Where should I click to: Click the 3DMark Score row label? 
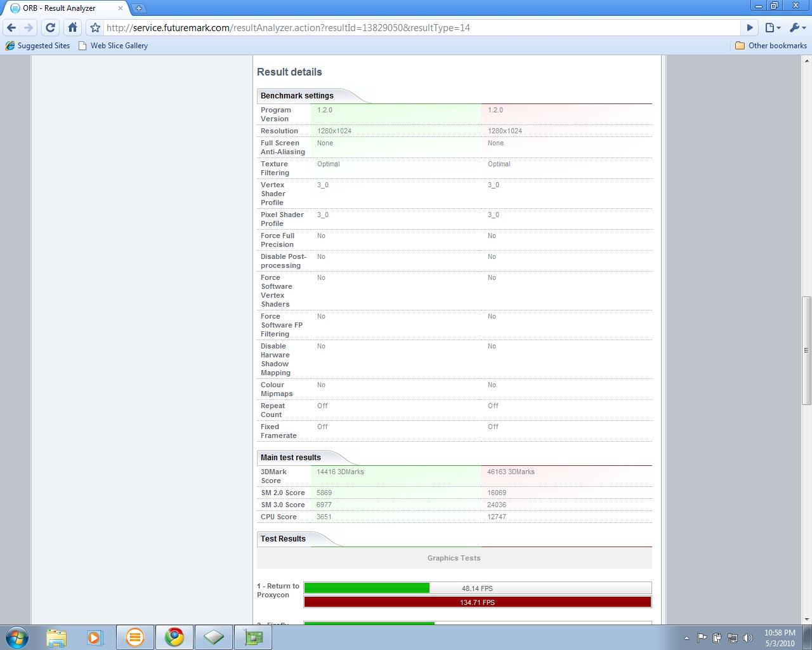pos(273,477)
